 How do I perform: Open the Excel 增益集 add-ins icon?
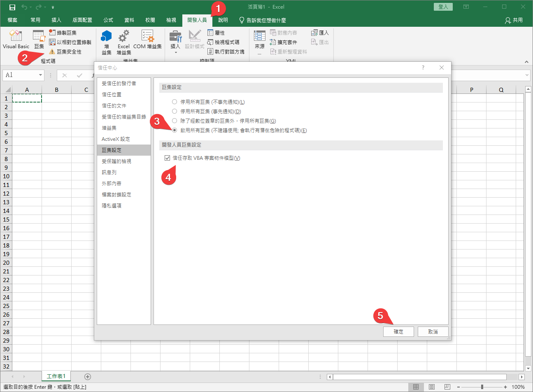coord(123,36)
